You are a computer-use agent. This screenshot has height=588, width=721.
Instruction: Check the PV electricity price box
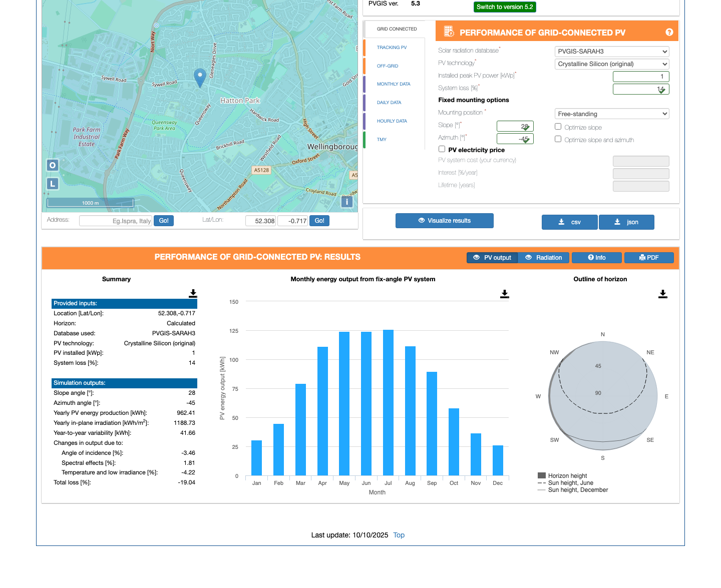[442, 149]
